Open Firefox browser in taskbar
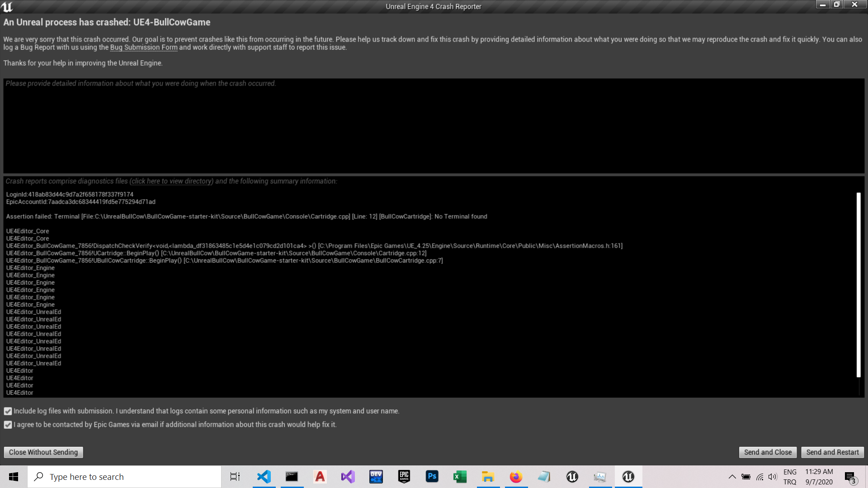 [516, 477]
